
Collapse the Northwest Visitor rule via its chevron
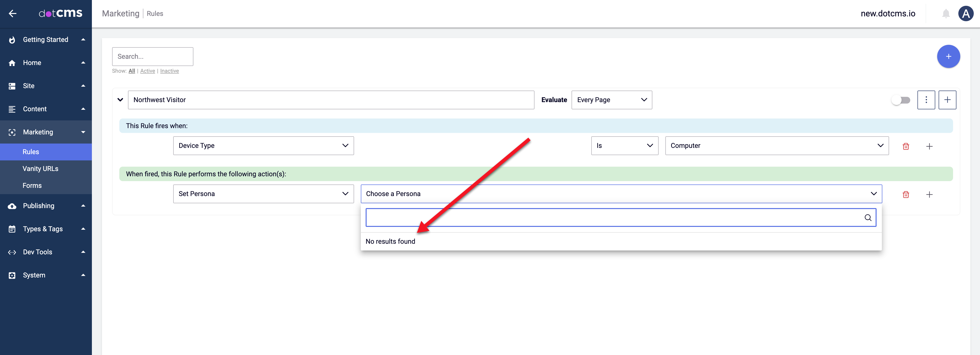pos(120,100)
